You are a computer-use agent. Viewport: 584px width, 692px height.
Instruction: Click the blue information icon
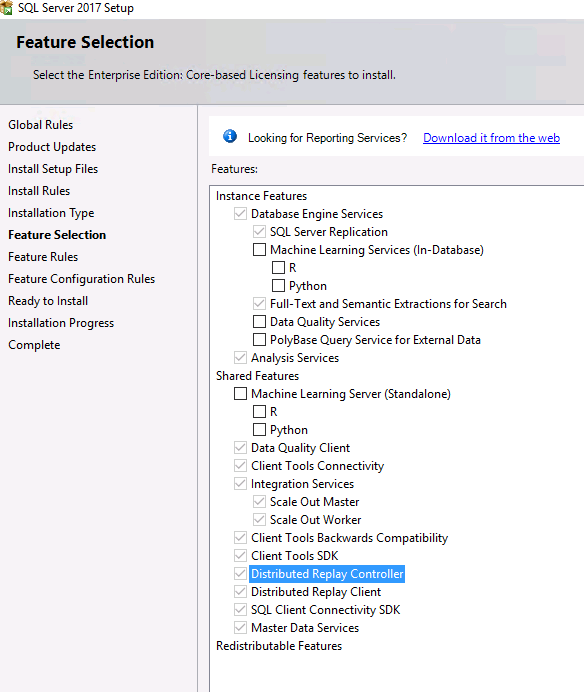coord(230,136)
